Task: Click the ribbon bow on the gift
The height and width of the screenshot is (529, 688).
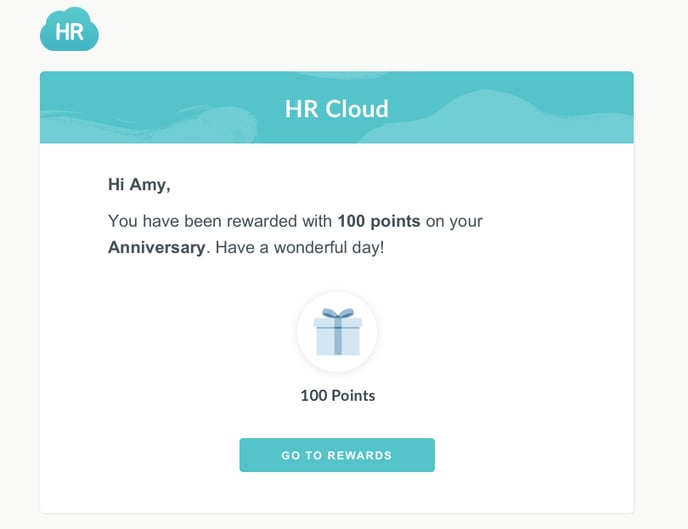Action: (x=337, y=313)
